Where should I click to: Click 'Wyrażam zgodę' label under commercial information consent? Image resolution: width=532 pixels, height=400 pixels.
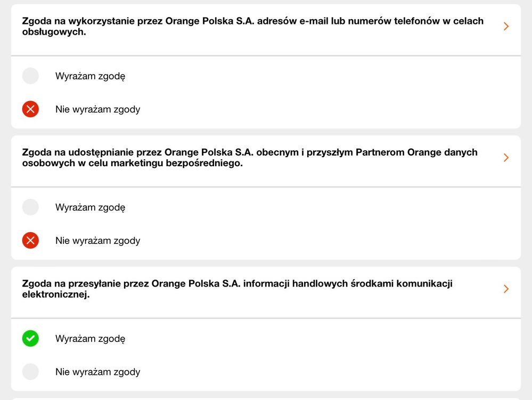(x=90, y=339)
